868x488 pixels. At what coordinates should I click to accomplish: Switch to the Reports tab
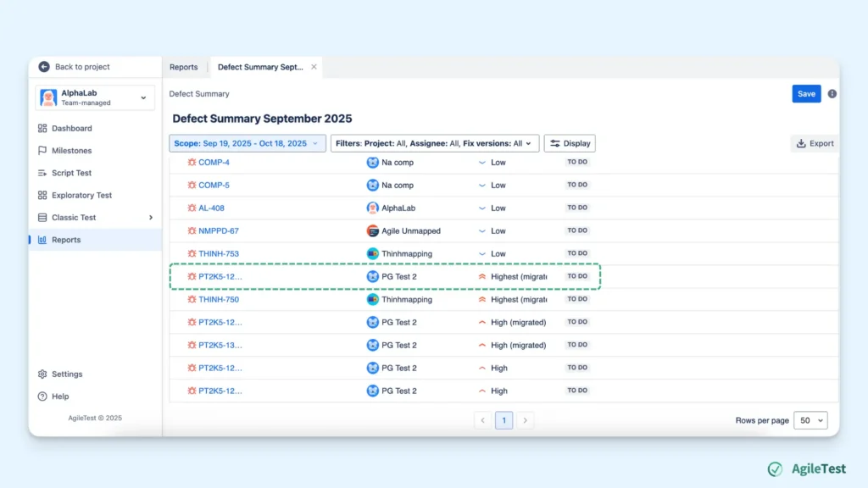(184, 66)
